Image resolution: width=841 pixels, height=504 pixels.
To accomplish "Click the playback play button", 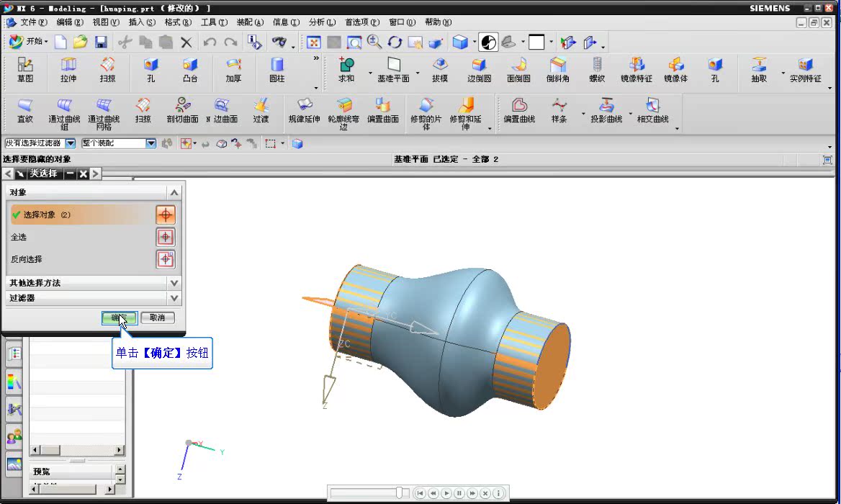I will (x=446, y=493).
